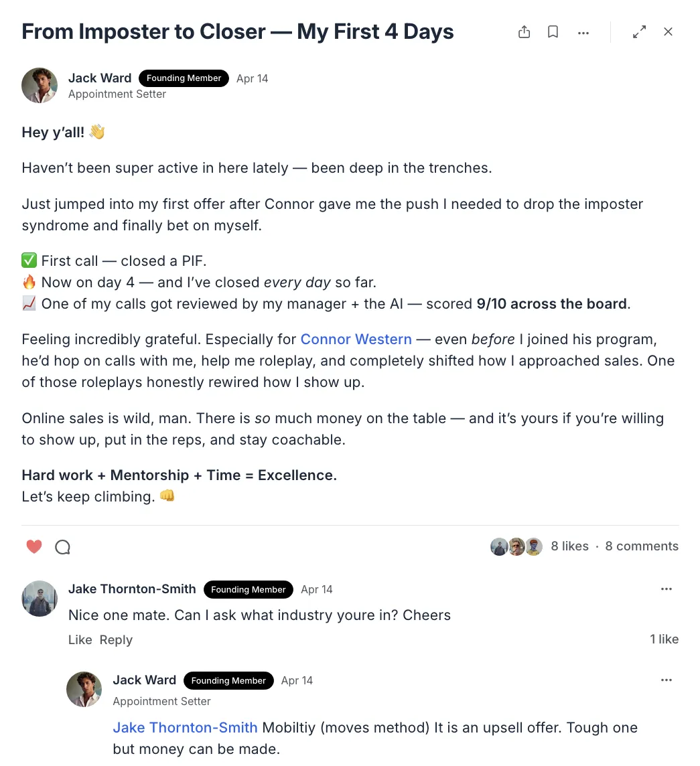Close the post view
Viewport: 700px width, 766px height.
coord(669,31)
